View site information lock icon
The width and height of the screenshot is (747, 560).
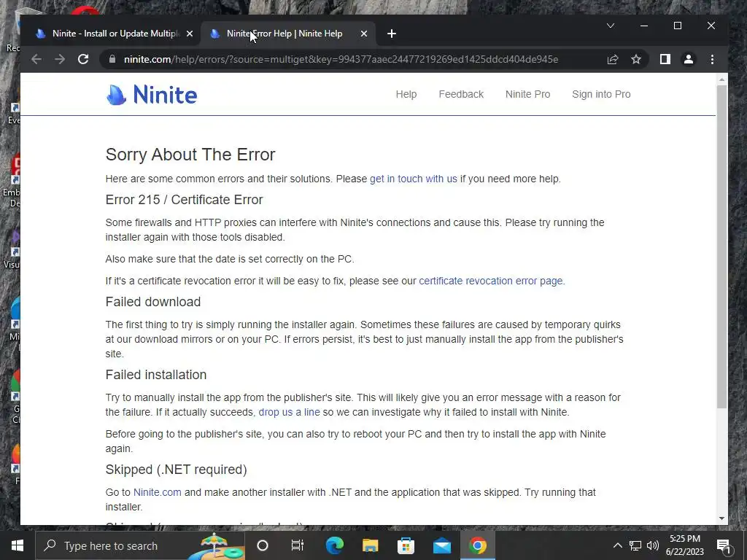(112, 59)
